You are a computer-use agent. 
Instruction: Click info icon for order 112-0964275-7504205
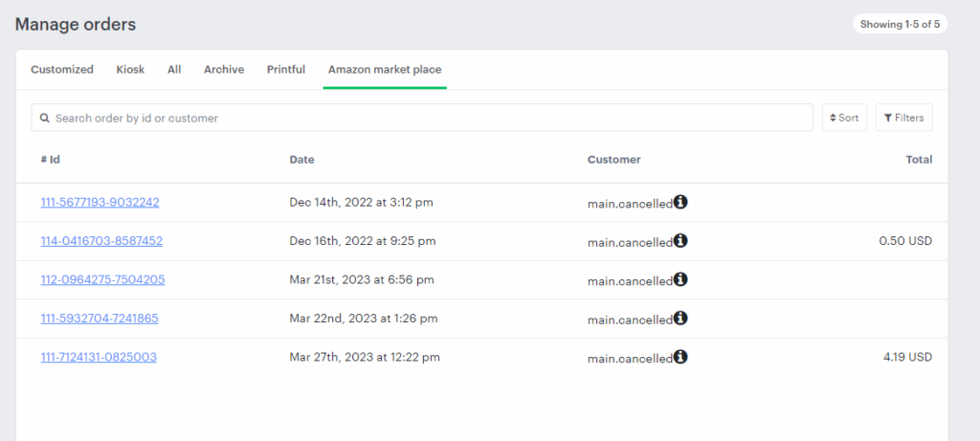coord(680,279)
